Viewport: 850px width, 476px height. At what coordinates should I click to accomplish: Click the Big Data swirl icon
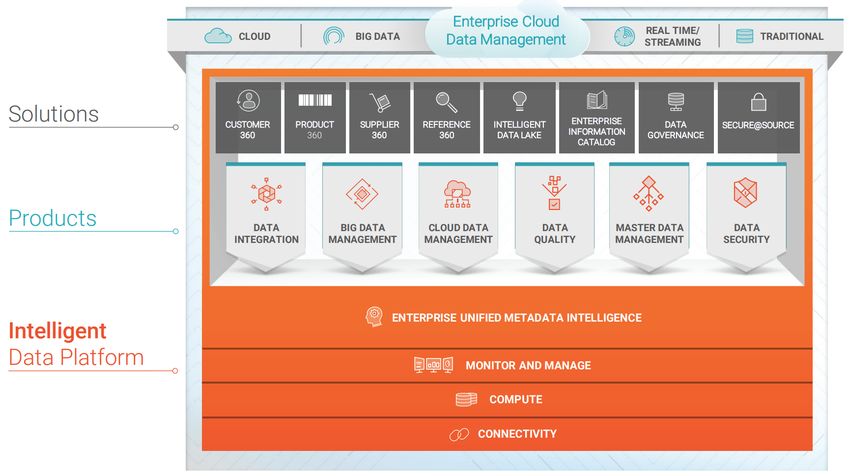coord(333,36)
